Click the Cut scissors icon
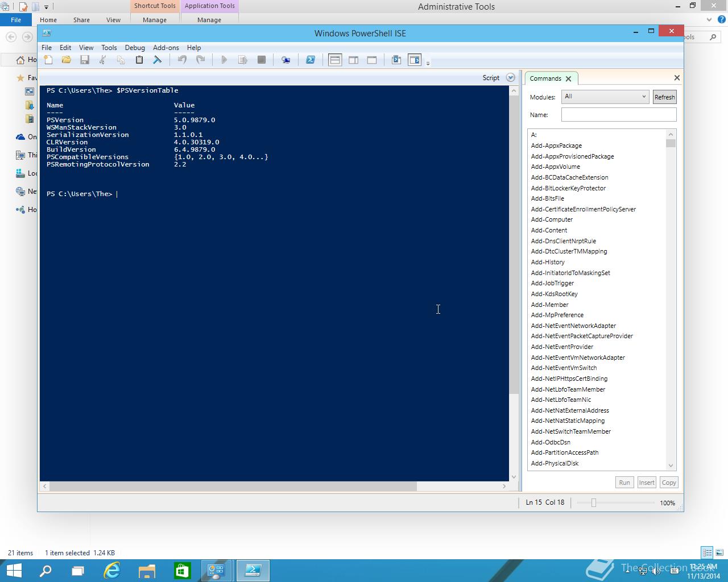Viewport: 728px width, 582px height. pyautogui.click(x=103, y=60)
